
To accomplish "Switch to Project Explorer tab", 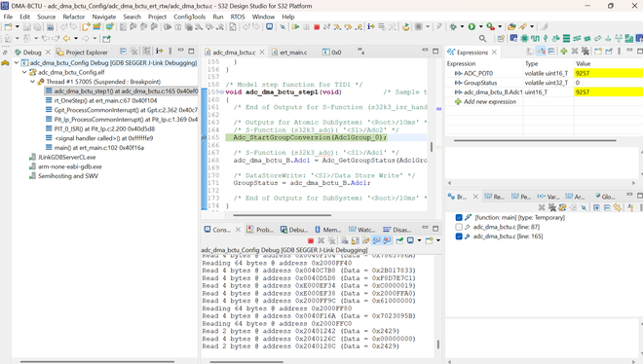I will click(x=82, y=52).
